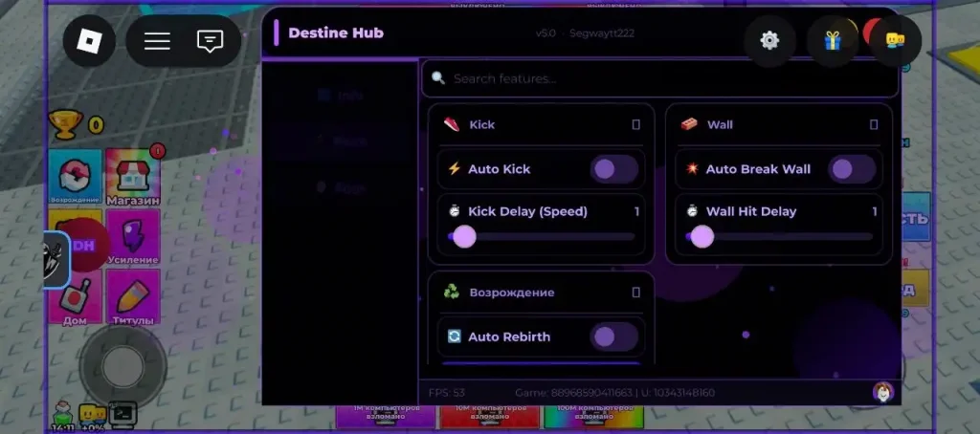Collapse the Wall section
Viewport: 980px width, 434px height.
(x=874, y=125)
